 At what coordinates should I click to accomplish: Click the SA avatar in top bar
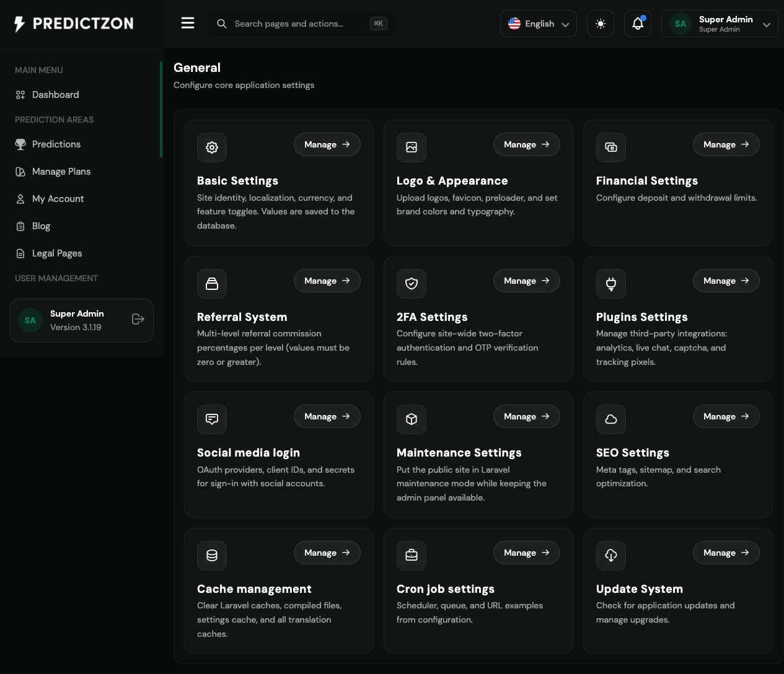pyautogui.click(x=680, y=24)
